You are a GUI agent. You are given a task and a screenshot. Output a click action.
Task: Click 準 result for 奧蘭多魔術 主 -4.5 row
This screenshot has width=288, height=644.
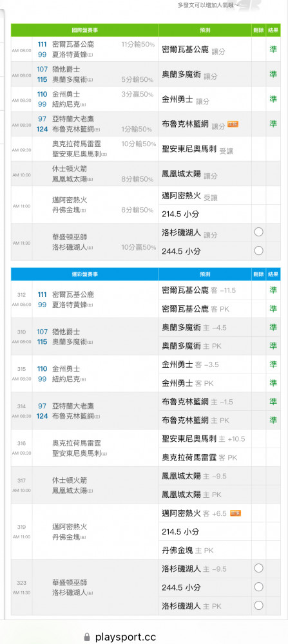[x=273, y=327]
